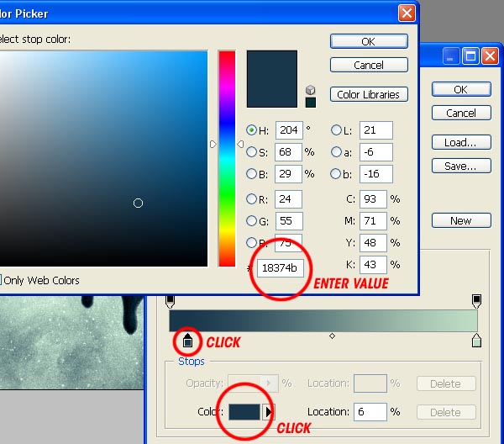Viewport: 504px width, 444px height.
Task: Click the Save... button
Action: pos(461,166)
